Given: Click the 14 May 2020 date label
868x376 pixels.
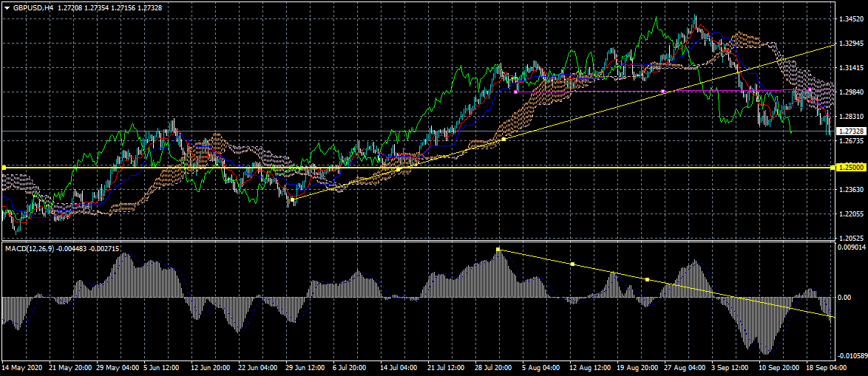Looking at the screenshot, I should 23,367.
